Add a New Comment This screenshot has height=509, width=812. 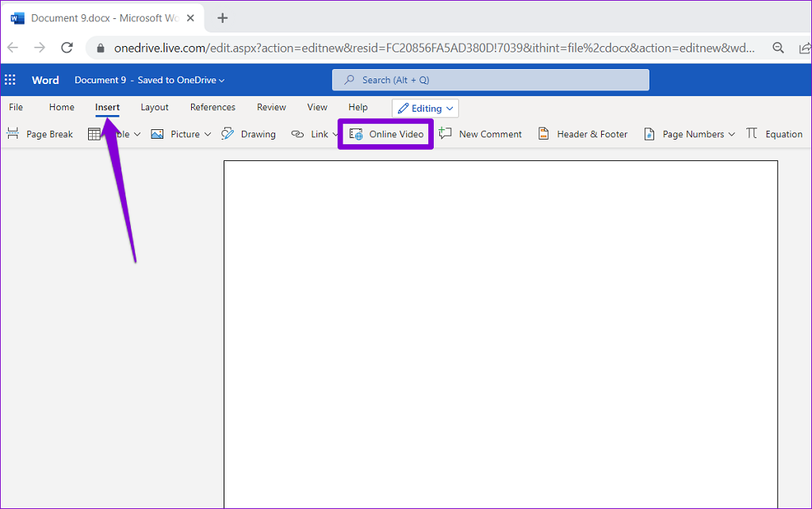[x=481, y=134]
